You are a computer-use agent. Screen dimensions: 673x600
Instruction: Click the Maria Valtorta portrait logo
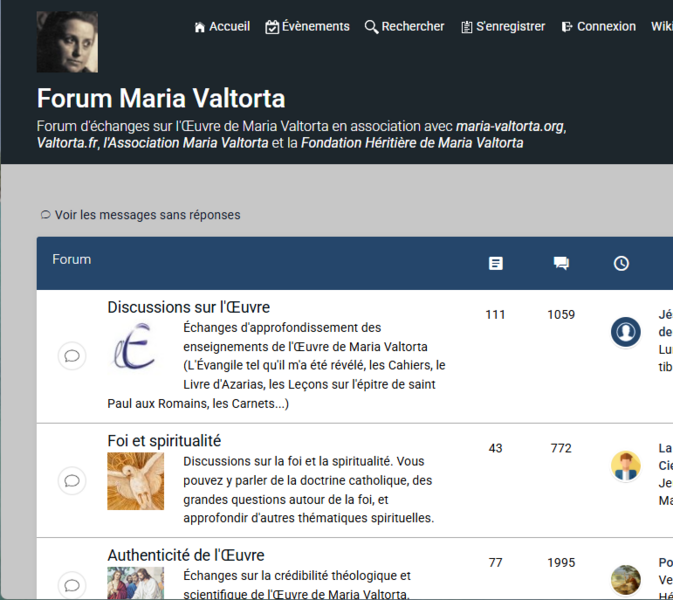(67, 42)
